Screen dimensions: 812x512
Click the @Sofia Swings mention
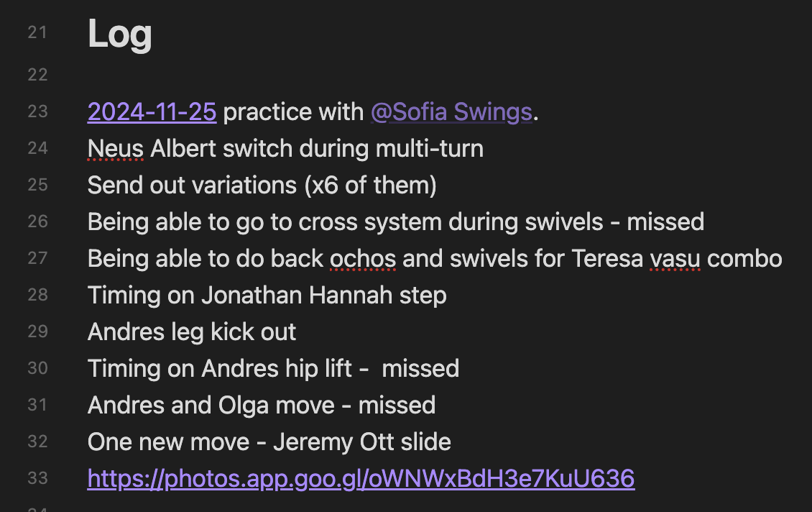[451, 112]
